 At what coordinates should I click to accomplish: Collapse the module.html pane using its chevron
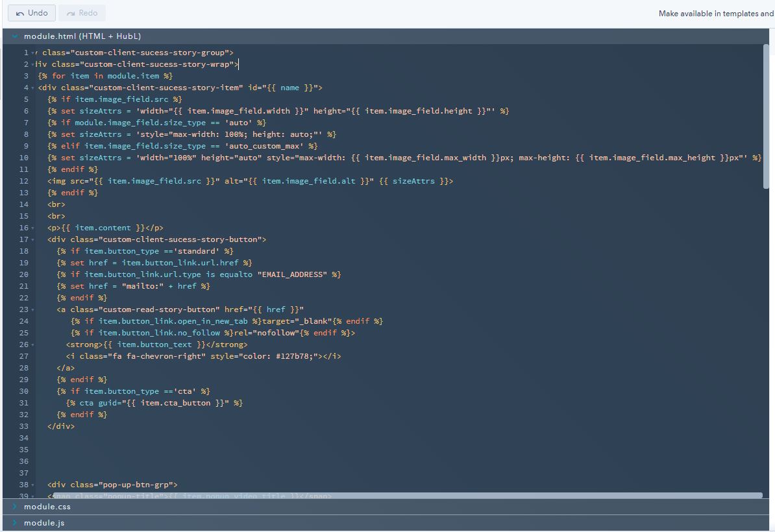[16, 36]
